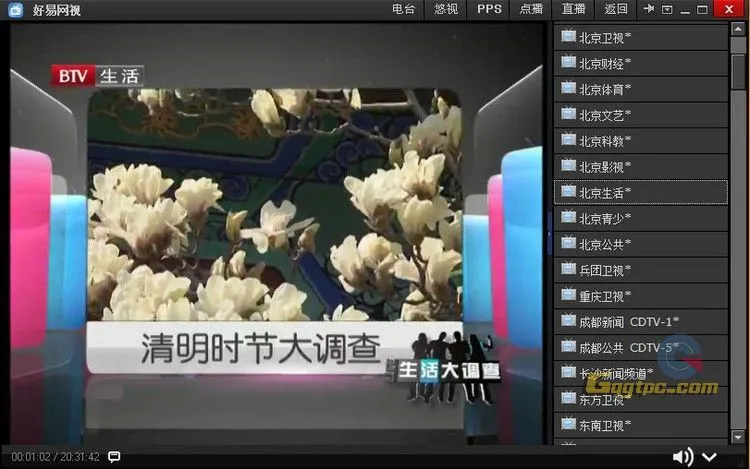Screen dimensions: 750x469
Task: Collapse channel list via panel divider handle
Action: pyautogui.click(x=549, y=234)
